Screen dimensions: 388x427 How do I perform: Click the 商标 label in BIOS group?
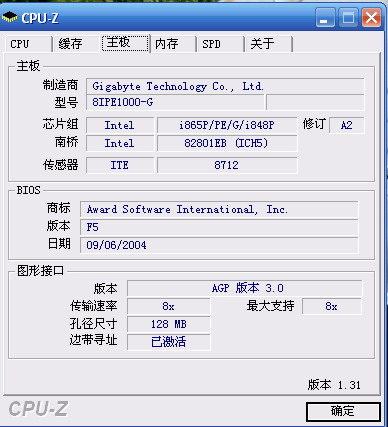click(x=58, y=208)
